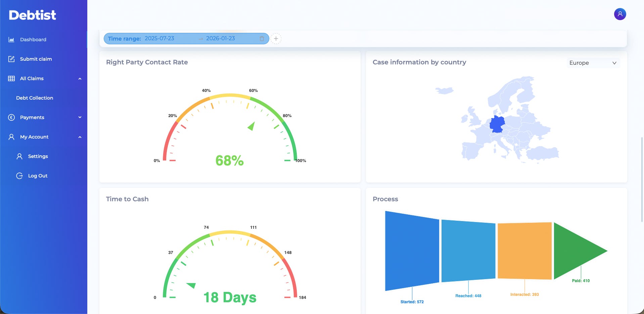Viewport: 644px width, 314px height.
Task: Click the plus button beside the time range
Action: [276, 39]
